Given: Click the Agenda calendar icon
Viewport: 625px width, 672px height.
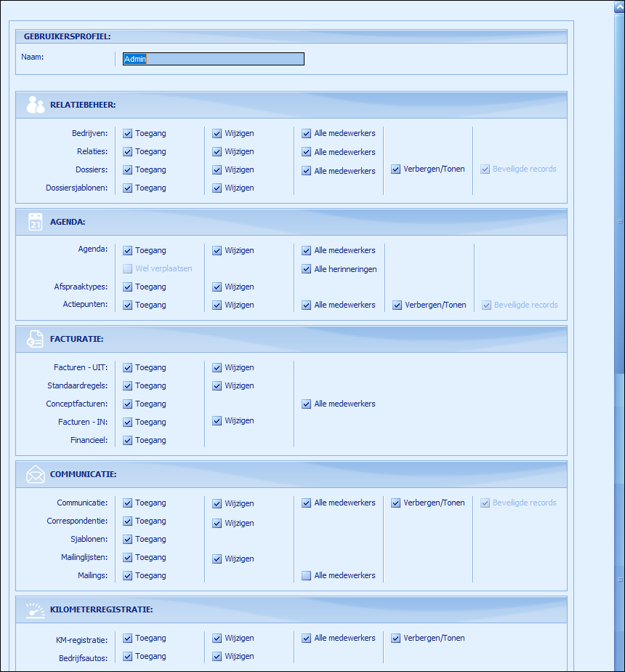Looking at the screenshot, I should click(x=36, y=222).
